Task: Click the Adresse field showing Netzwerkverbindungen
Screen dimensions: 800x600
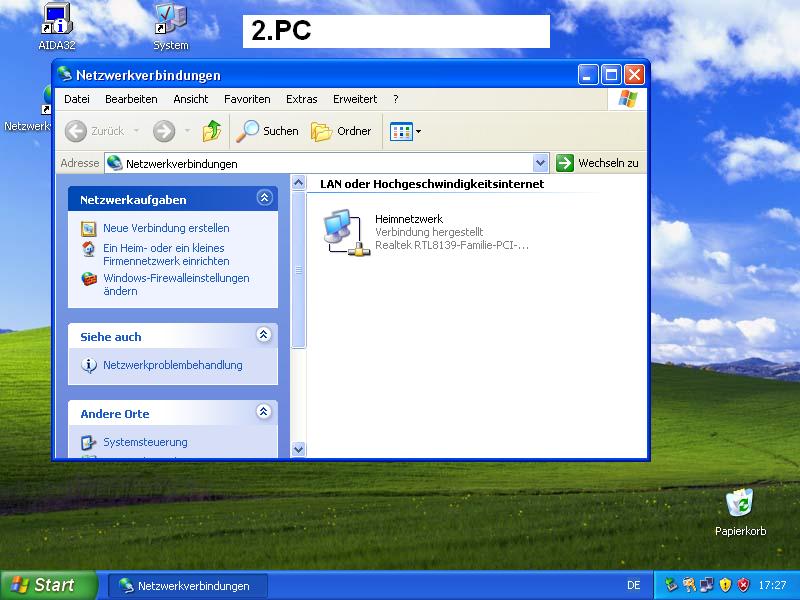Action: pyautogui.click(x=327, y=163)
